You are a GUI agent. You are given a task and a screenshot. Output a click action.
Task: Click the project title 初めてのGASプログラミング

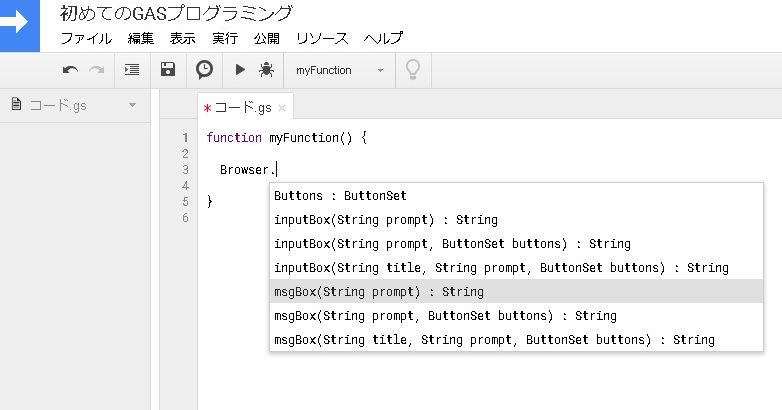click(x=177, y=13)
